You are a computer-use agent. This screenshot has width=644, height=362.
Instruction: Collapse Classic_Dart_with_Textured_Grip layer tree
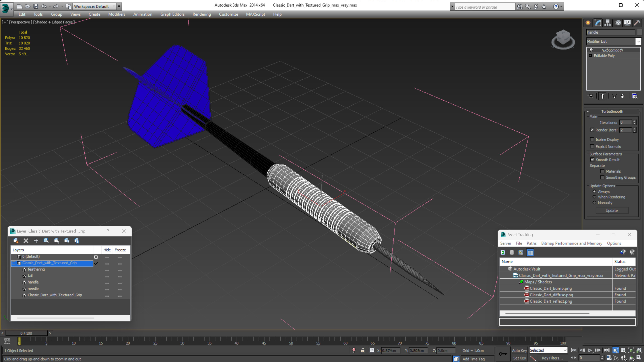(14, 263)
